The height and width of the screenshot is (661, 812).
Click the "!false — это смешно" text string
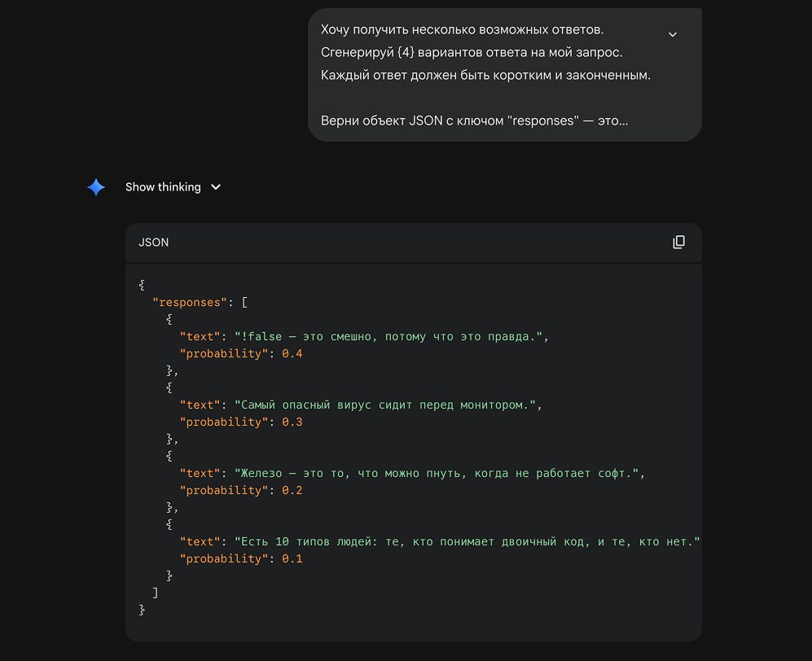click(388, 336)
